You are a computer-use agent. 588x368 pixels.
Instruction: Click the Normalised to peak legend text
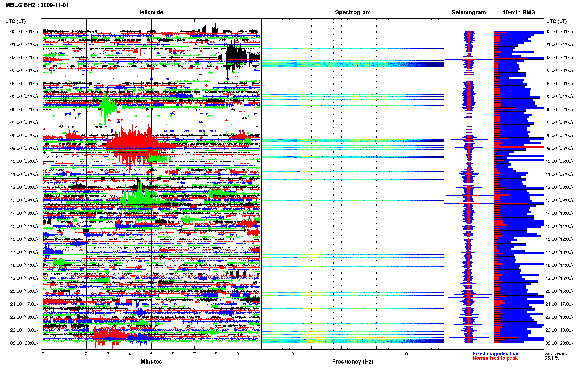[495, 358]
